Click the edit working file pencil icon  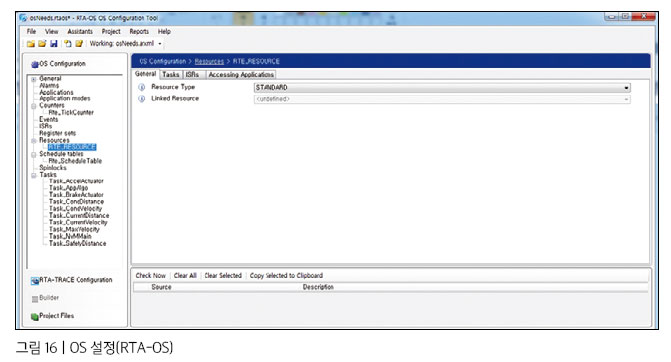click(79, 44)
